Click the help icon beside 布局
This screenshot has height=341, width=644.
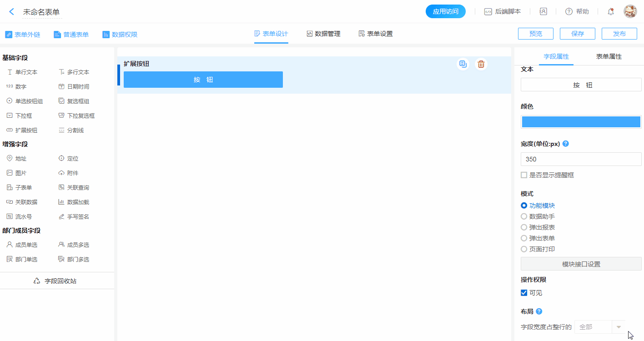coord(539,311)
